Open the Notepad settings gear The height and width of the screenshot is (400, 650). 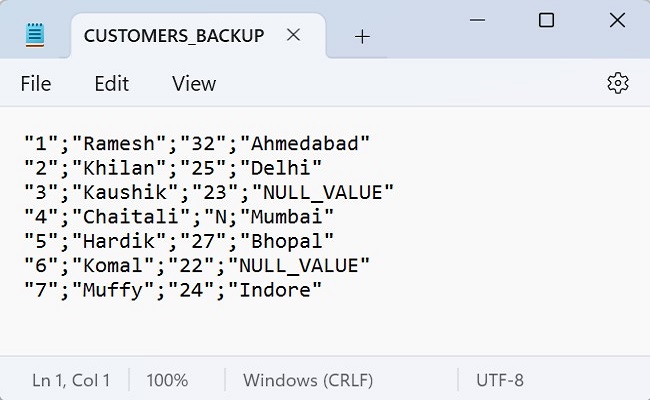tap(617, 83)
